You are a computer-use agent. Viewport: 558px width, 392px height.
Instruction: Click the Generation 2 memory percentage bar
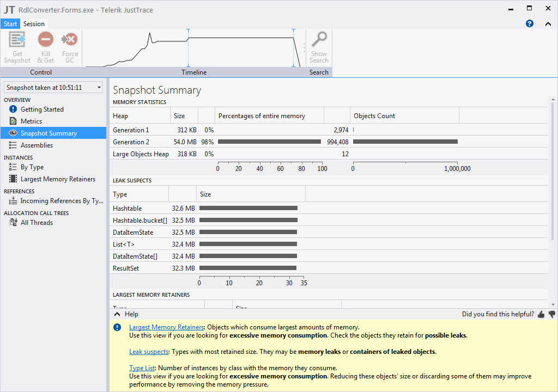click(x=269, y=142)
